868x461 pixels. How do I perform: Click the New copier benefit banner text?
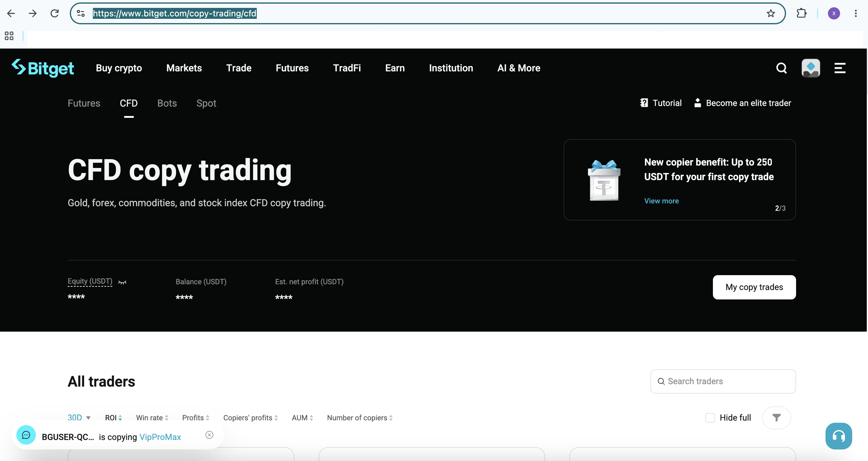coord(709,169)
